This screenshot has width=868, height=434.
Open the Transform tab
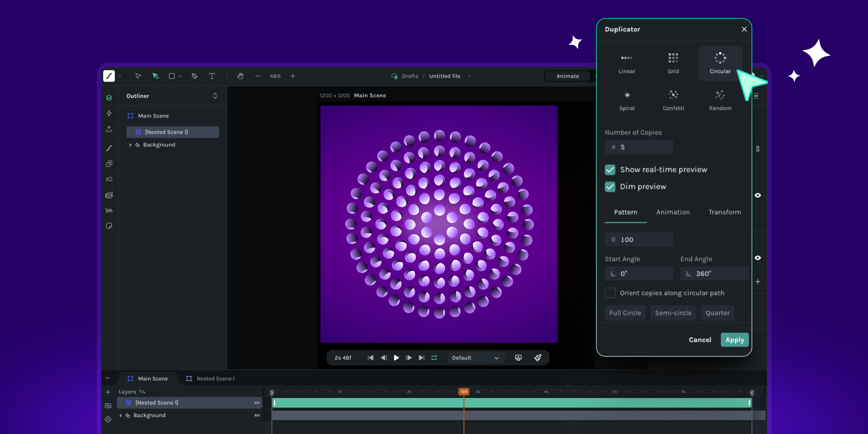tap(724, 212)
